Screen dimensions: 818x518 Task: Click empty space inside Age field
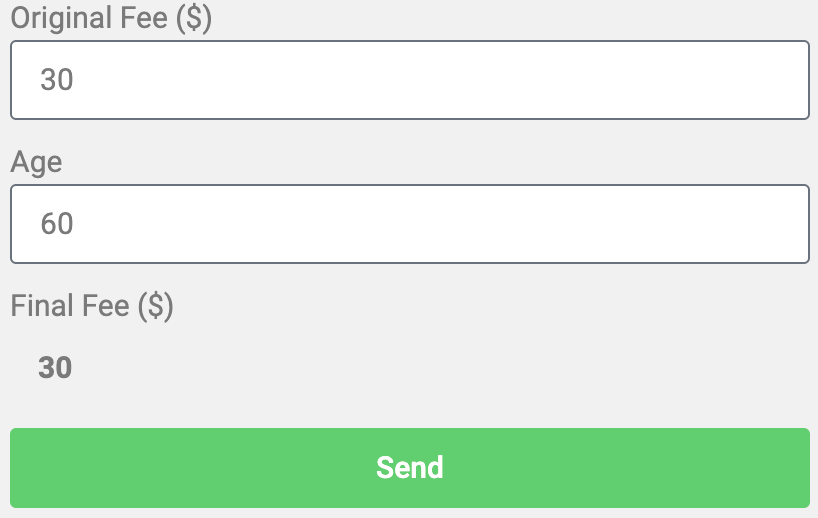click(443, 224)
